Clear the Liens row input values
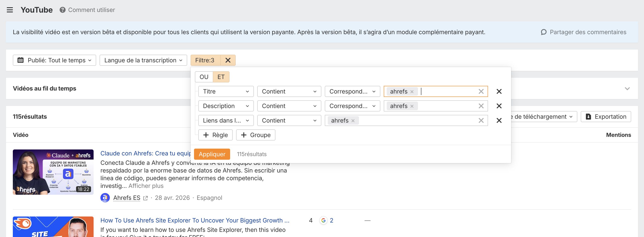 (x=481, y=120)
